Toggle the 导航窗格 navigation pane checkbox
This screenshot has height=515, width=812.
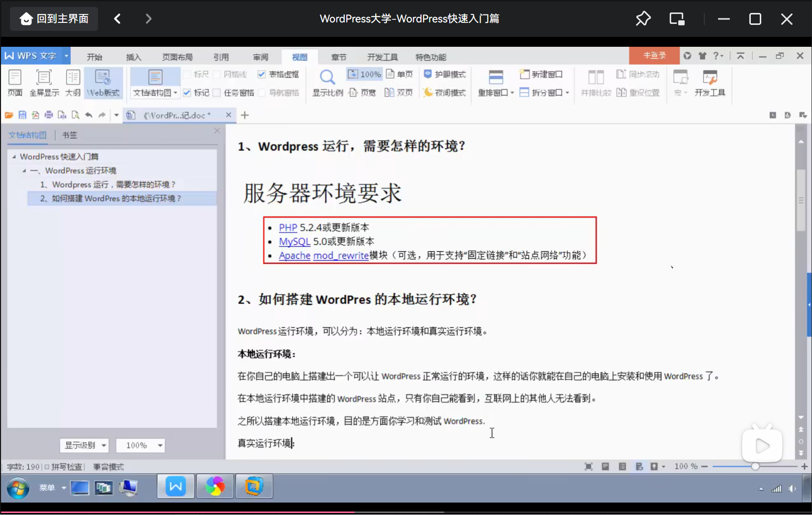pyautogui.click(x=262, y=93)
